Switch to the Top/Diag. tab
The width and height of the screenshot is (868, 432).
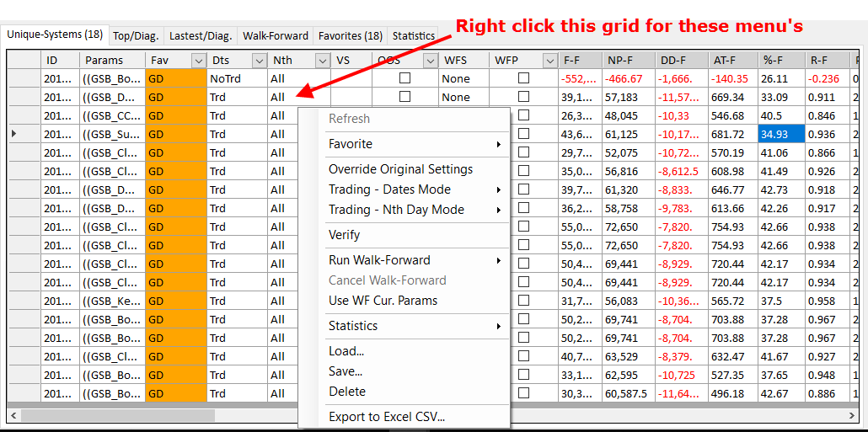click(x=137, y=36)
